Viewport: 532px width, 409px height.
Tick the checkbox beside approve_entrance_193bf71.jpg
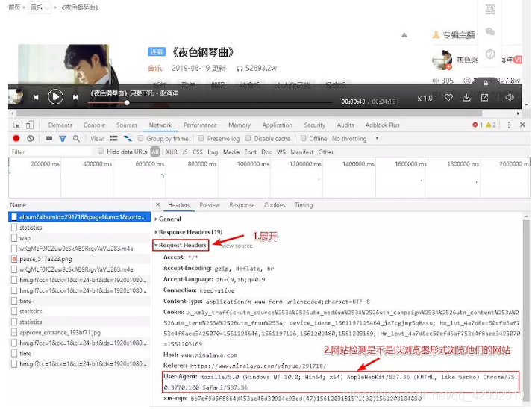[x=14, y=332]
